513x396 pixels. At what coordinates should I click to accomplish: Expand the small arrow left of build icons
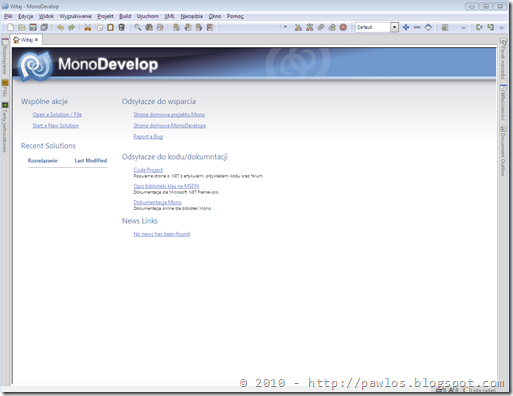pos(285,27)
